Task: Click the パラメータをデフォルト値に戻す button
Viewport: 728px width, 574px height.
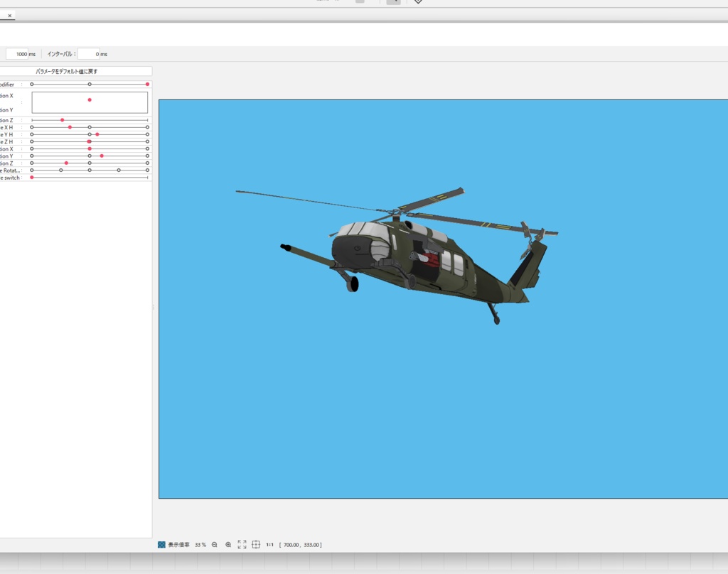Action: [66, 72]
